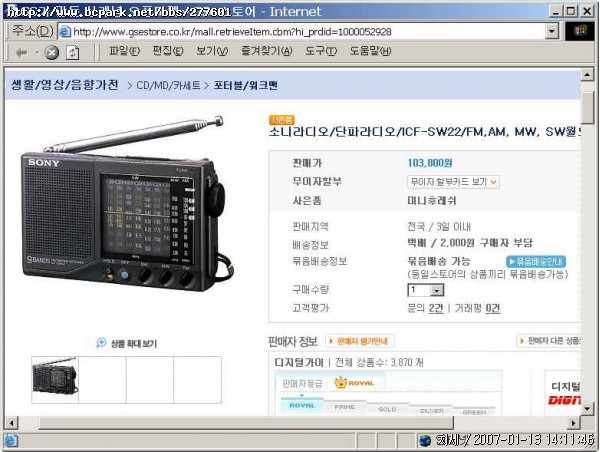Image resolution: width=600 pixels, height=452 pixels.
Task: Stop page loading with X icon
Action: pyautogui.click(x=52, y=52)
